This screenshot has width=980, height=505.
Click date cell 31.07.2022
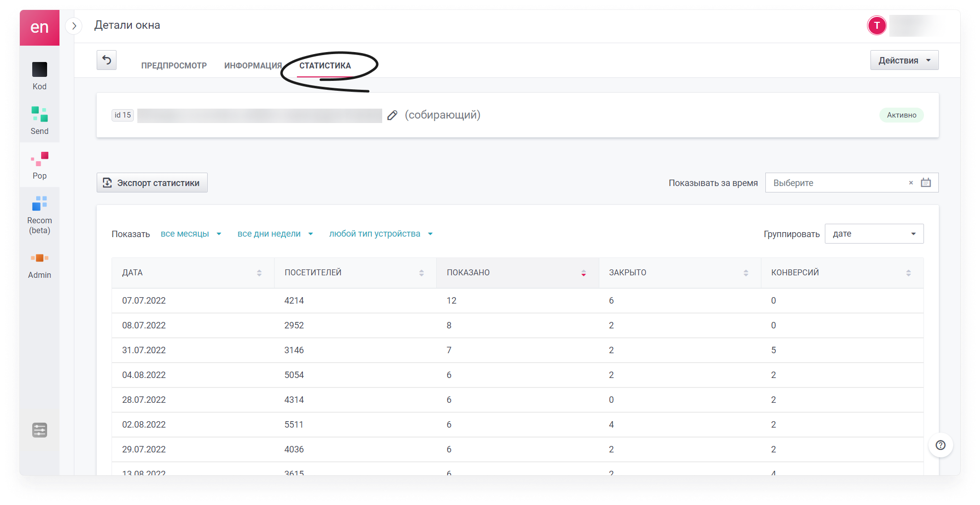coord(144,350)
